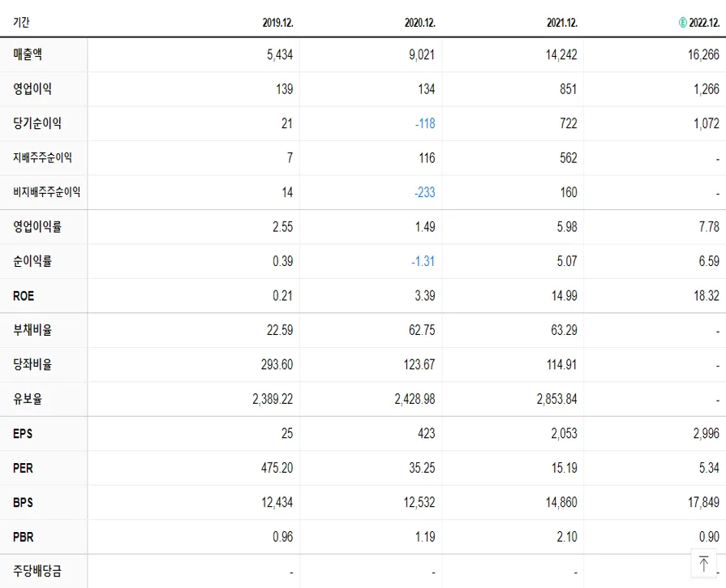This screenshot has height=588, width=726.
Task: Click the blue -233 value
Action: click(x=424, y=192)
